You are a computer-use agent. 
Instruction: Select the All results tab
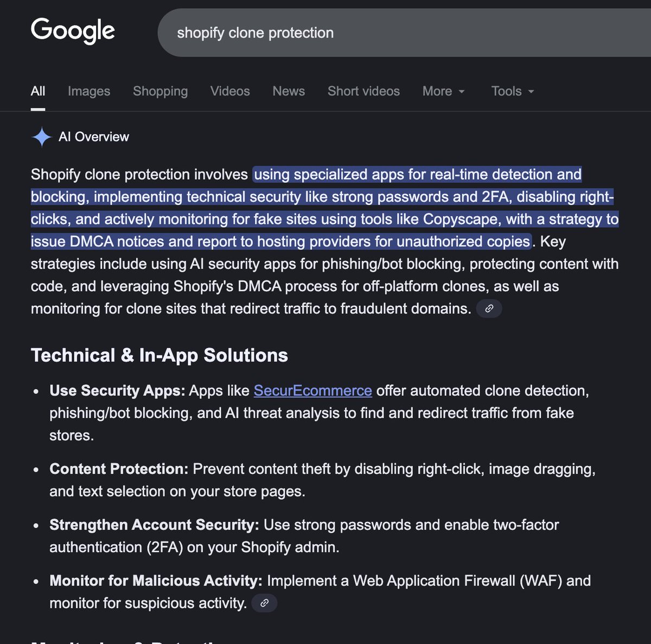pos(38,91)
